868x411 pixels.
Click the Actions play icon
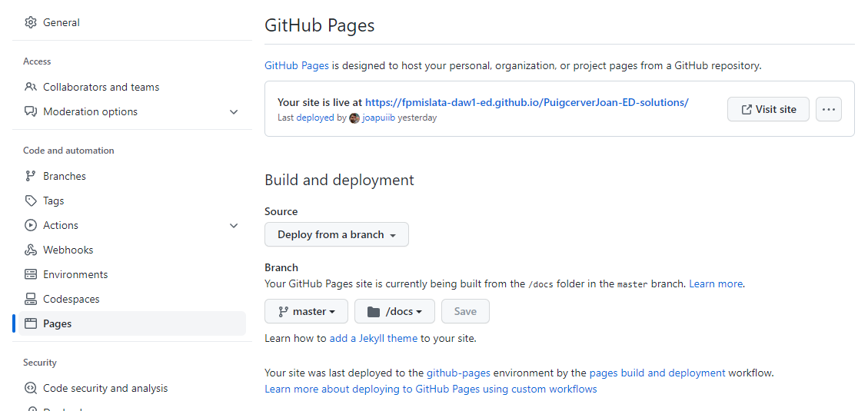[x=31, y=225]
